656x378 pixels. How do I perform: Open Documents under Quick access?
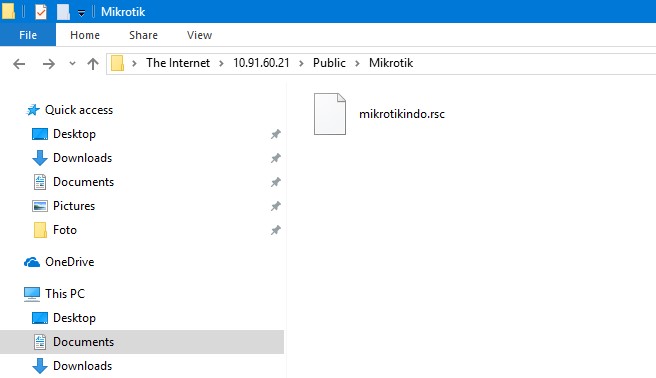[x=83, y=182]
